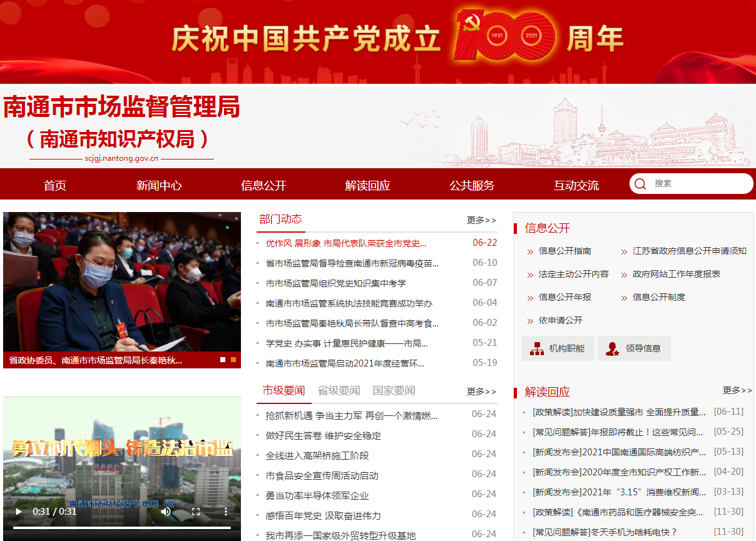The width and height of the screenshot is (756, 541).
Task: Open [新闻发布会]2021中国南通国际高端纺织 entry
Action: pyautogui.click(x=620, y=452)
